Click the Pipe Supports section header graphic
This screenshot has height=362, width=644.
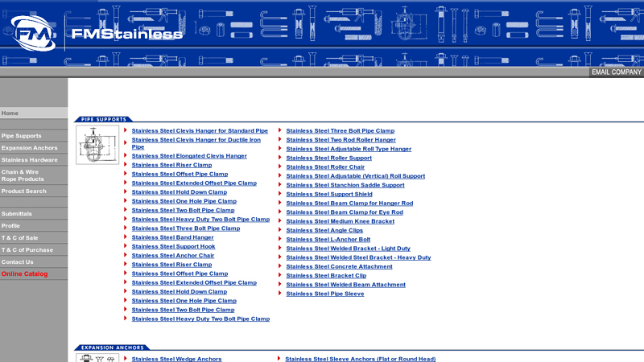104,119
